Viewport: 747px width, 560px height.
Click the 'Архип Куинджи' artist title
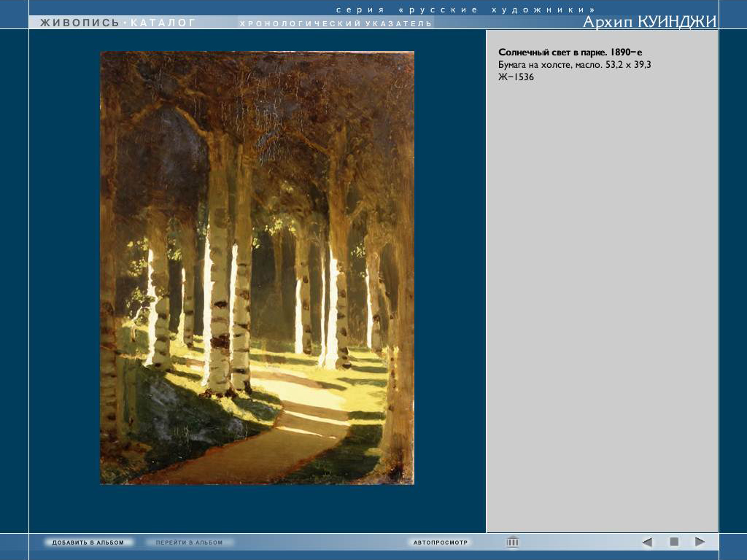pos(649,22)
